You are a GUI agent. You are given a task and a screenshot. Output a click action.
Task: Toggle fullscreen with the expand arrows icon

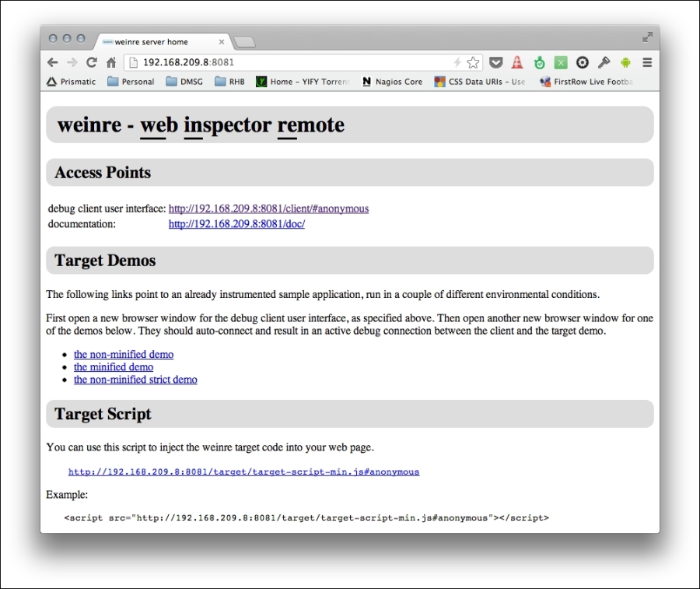pyautogui.click(x=647, y=37)
